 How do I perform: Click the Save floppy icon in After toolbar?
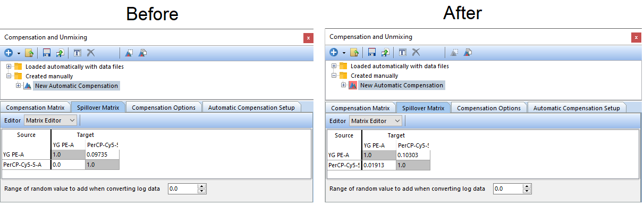click(x=372, y=52)
